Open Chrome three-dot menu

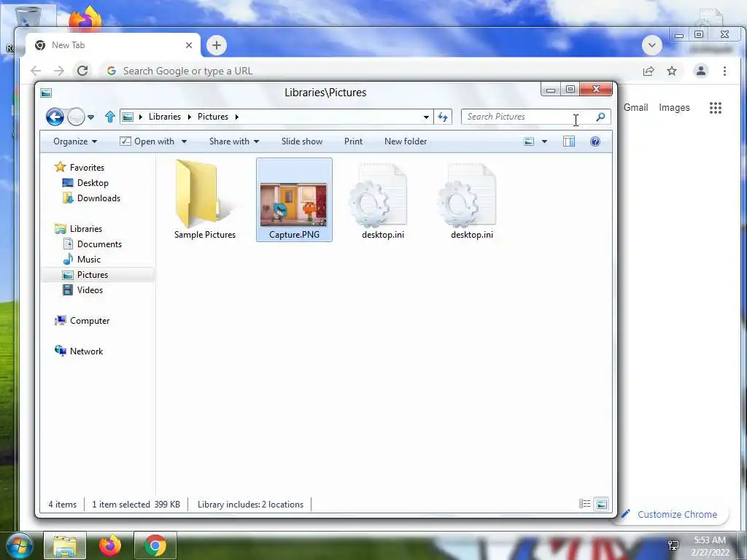click(724, 71)
